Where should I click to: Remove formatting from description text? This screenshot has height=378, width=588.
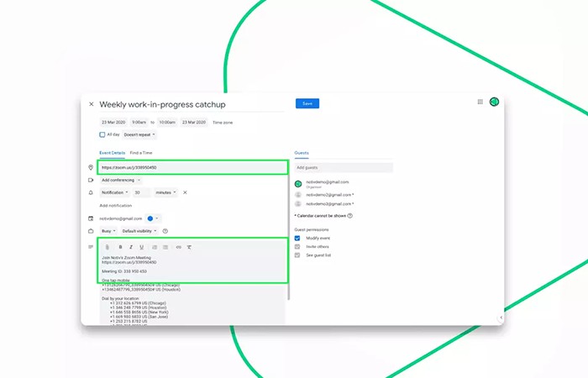[x=189, y=247]
